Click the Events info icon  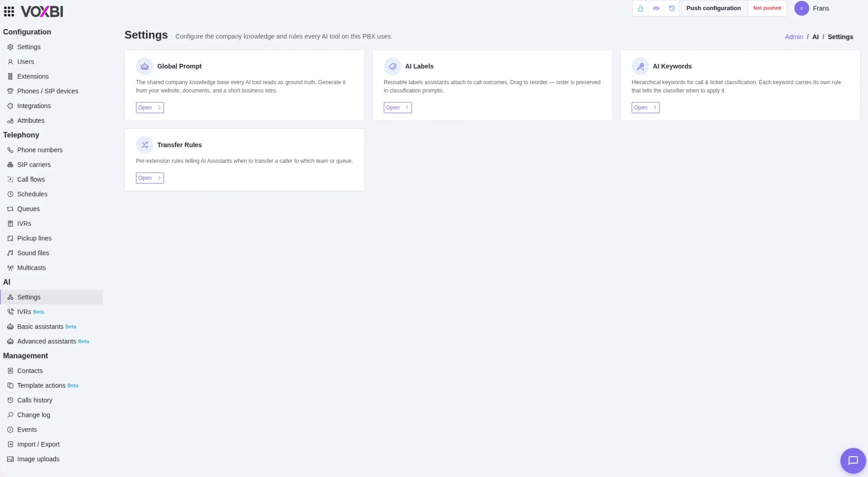coord(10,430)
